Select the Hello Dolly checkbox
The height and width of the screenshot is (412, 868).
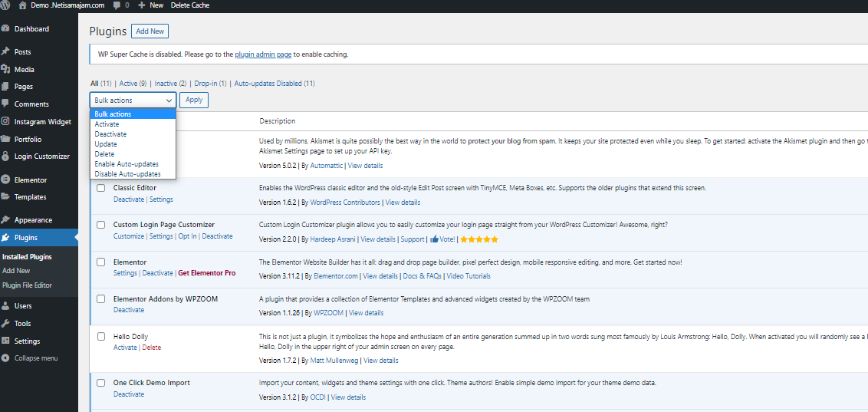100,336
